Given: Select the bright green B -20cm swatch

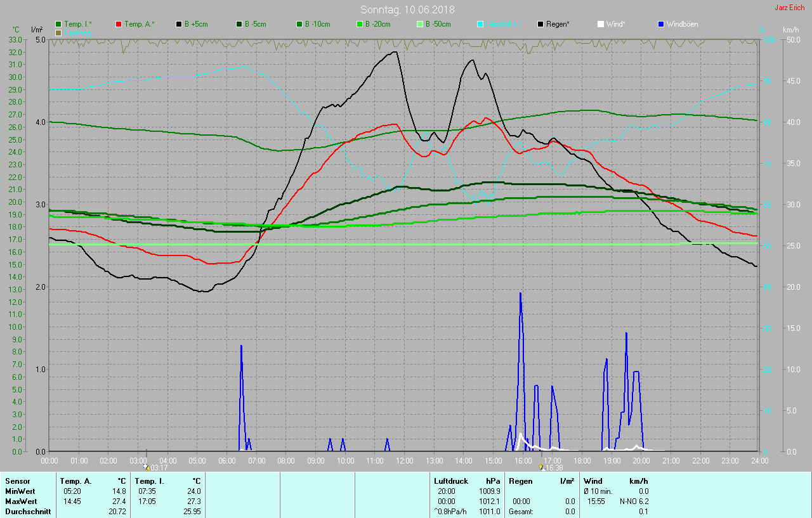Looking at the screenshot, I should tap(360, 24).
